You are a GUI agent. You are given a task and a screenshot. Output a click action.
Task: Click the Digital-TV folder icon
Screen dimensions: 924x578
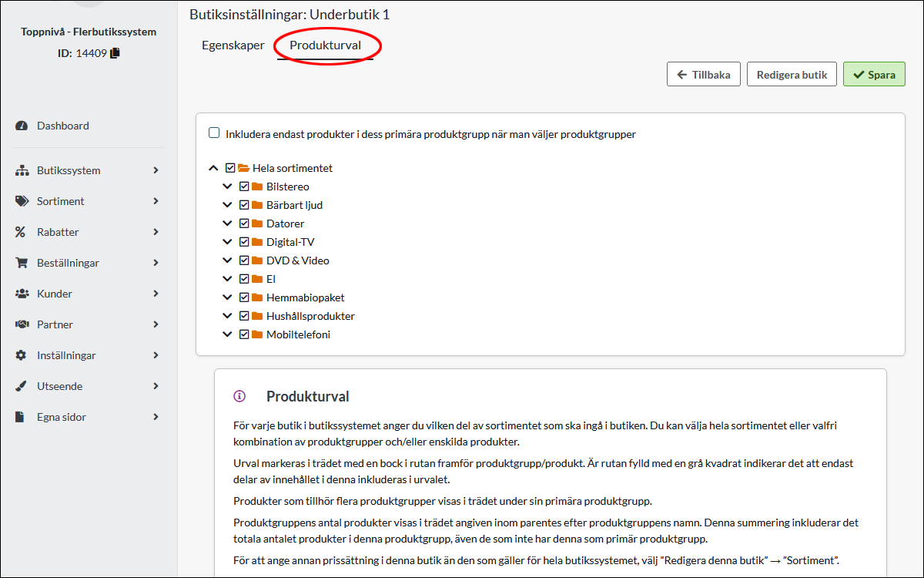(257, 242)
